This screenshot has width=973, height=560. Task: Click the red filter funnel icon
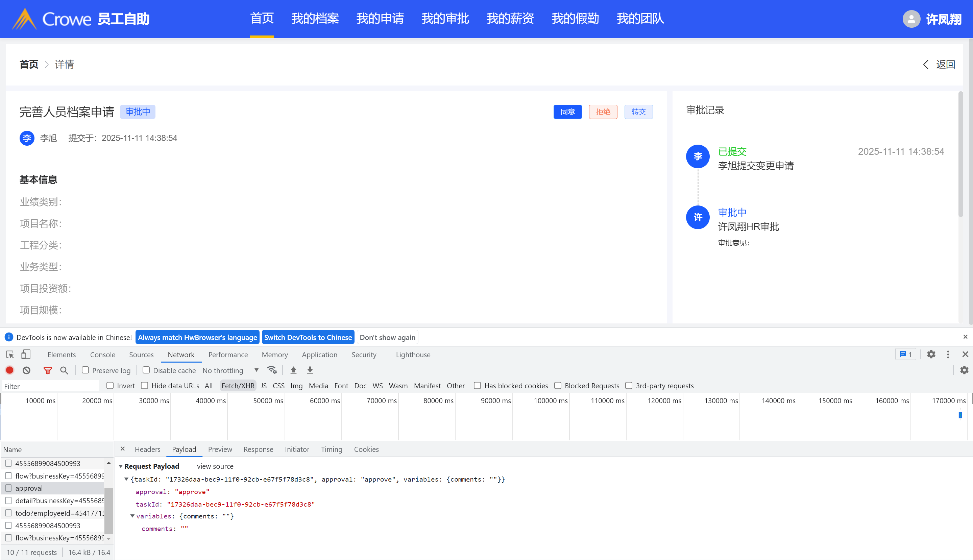click(48, 370)
